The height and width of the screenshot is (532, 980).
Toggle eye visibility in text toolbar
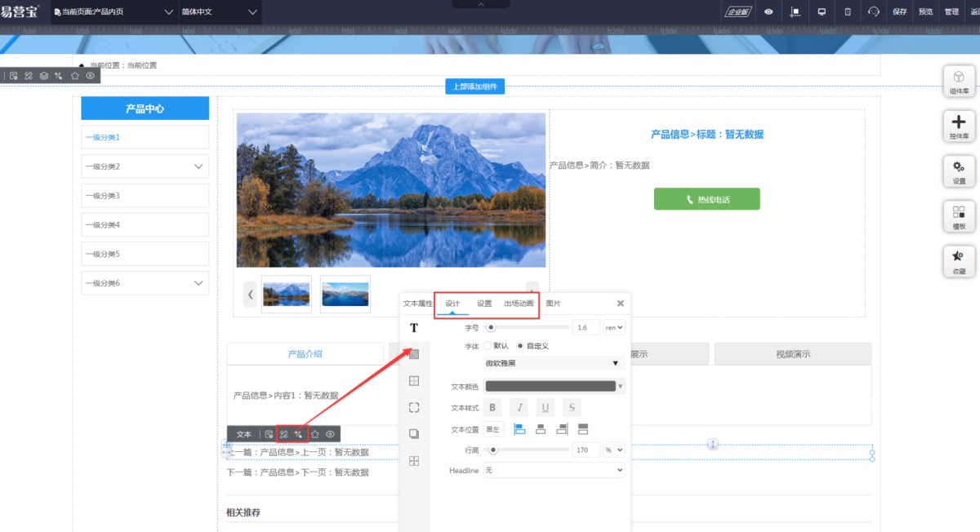click(x=331, y=434)
